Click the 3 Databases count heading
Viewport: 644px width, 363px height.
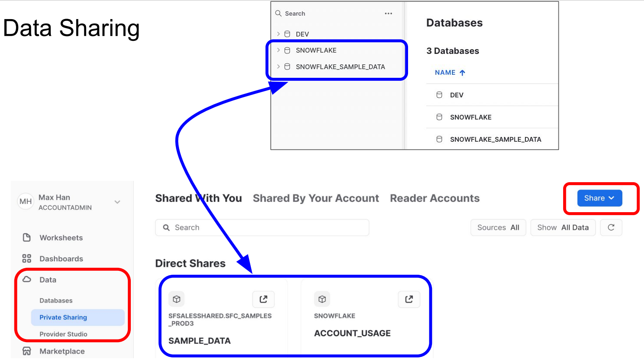coord(453,51)
